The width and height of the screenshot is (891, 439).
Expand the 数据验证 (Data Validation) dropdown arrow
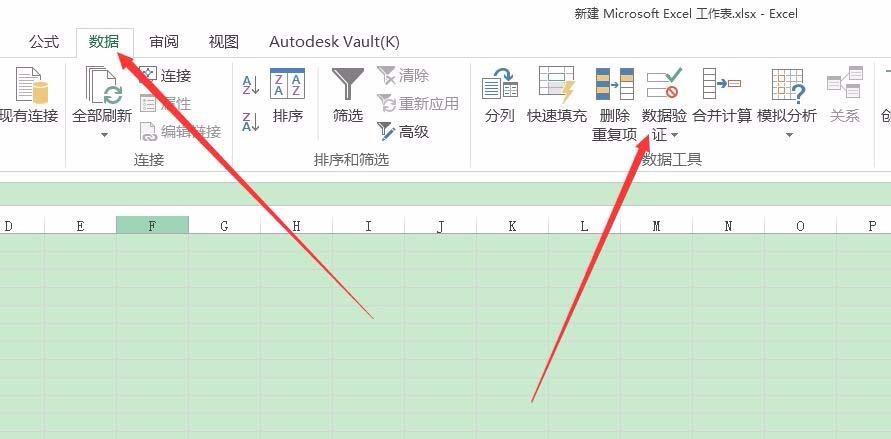(x=675, y=135)
